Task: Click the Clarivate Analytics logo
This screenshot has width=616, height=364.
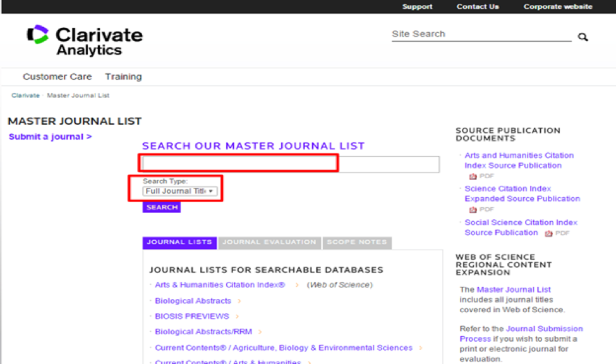Action: click(x=85, y=40)
